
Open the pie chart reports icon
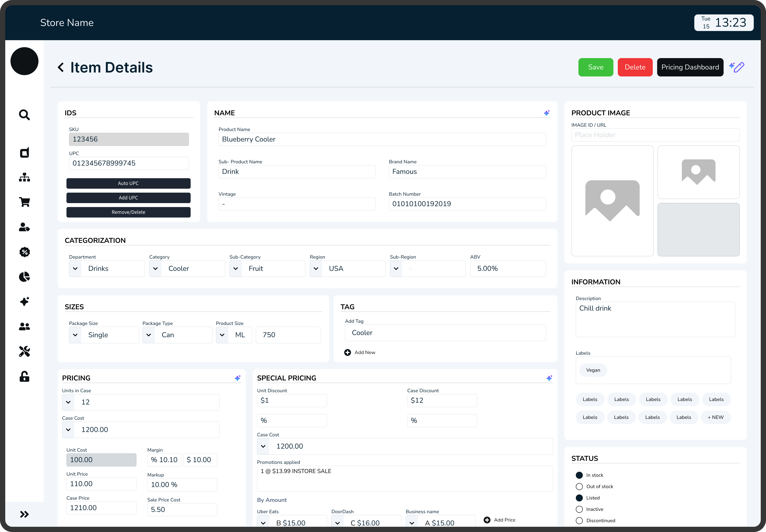pyautogui.click(x=24, y=277)
